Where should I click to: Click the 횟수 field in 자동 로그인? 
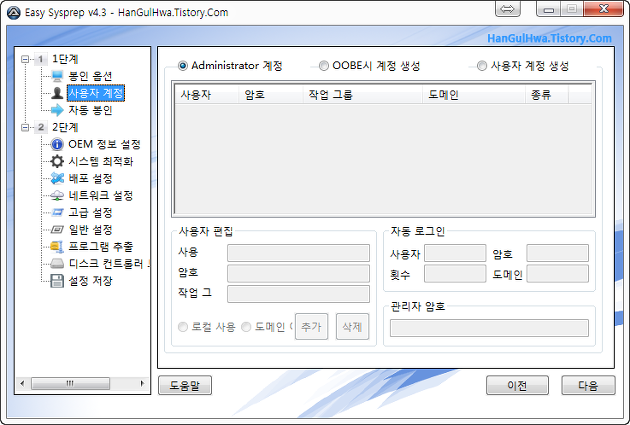(x=455, y=274)
